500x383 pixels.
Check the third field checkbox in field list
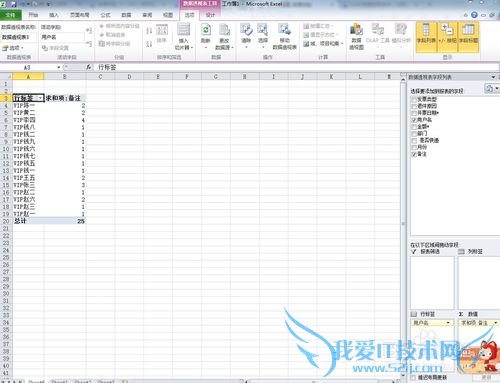point(414,113)
